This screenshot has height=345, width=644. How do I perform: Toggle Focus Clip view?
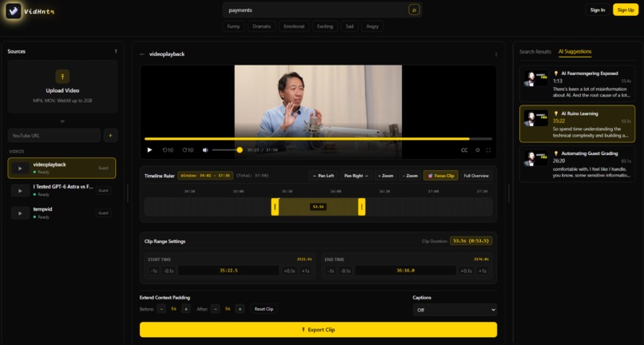(x=441, y=176)
